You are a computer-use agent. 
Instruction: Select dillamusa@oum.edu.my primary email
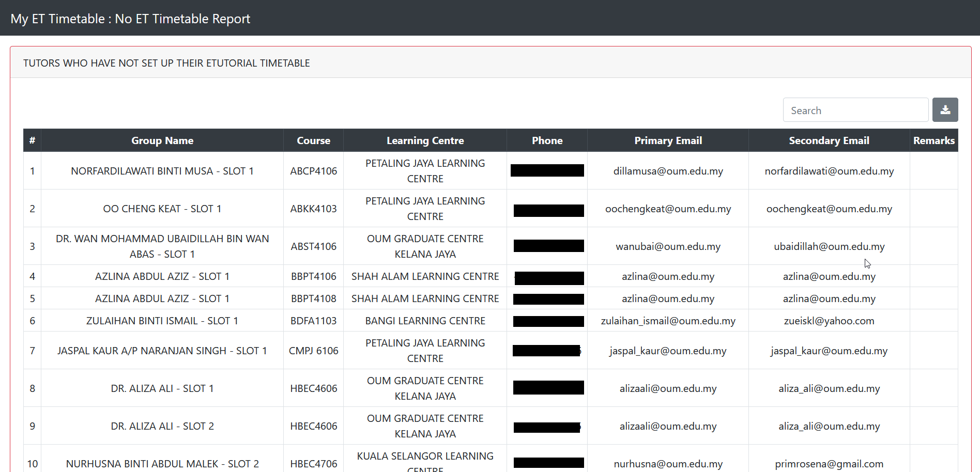point(668,171)
